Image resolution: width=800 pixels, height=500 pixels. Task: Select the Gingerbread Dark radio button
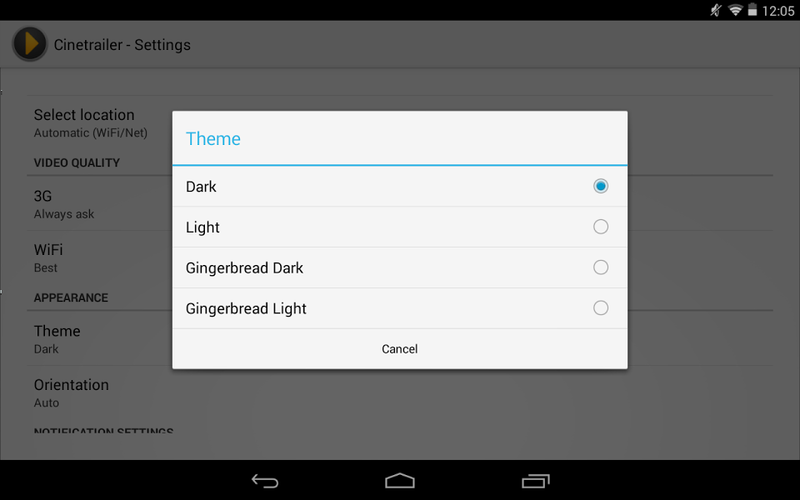[x=601, y=267]
